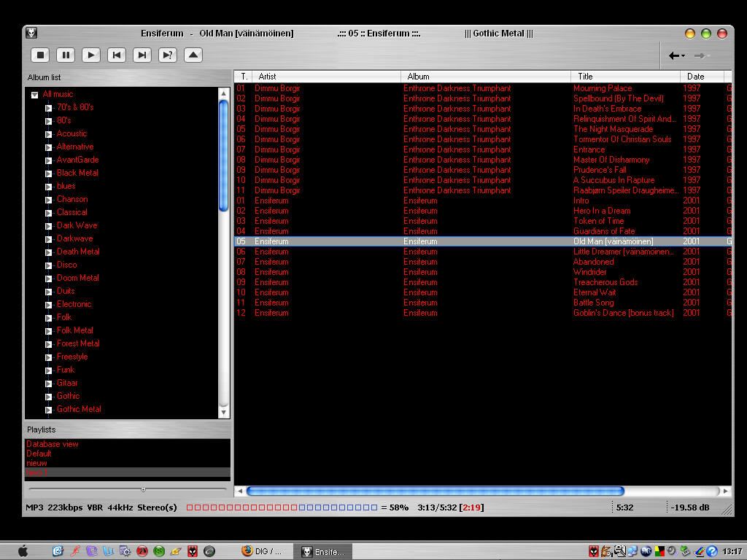The image size is (747, 560).
Task: Click the slider handle below Playlists panel
Action: [x=144, y=489]
